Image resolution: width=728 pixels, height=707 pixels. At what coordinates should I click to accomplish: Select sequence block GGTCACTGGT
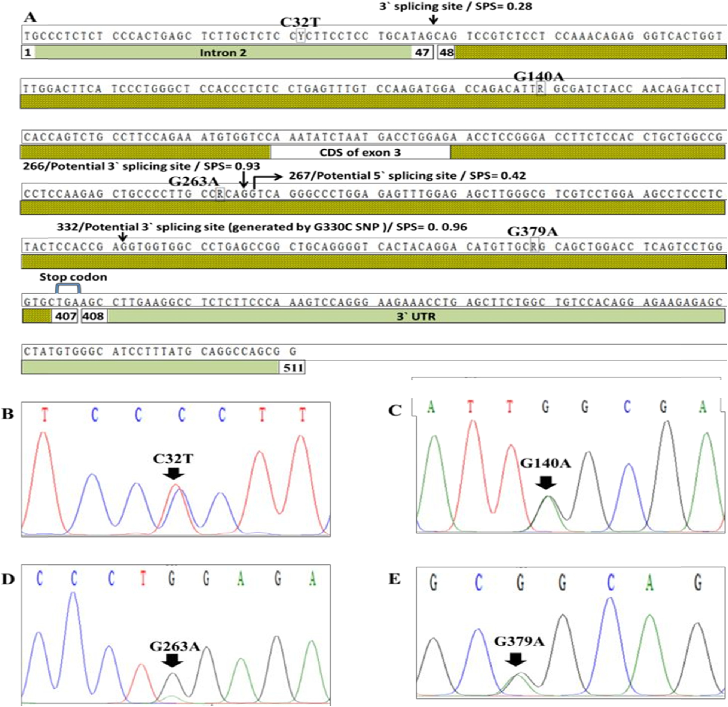pos(683,36)
